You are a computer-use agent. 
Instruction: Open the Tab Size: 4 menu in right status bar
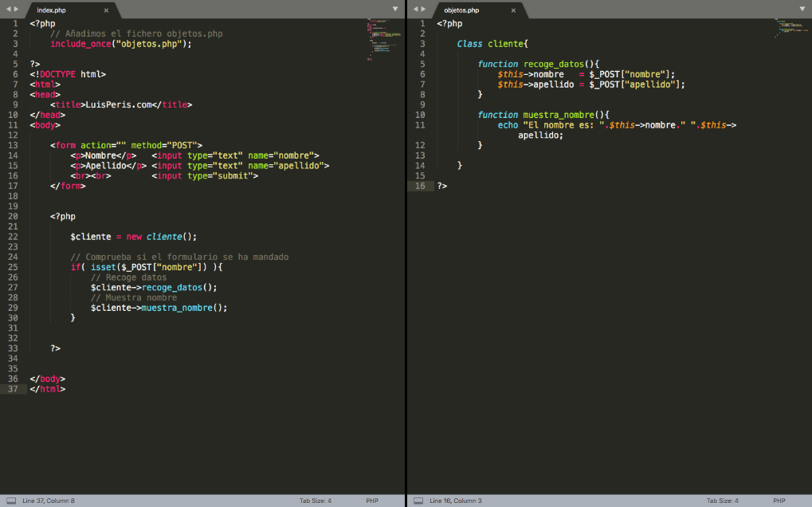(722, 500)
